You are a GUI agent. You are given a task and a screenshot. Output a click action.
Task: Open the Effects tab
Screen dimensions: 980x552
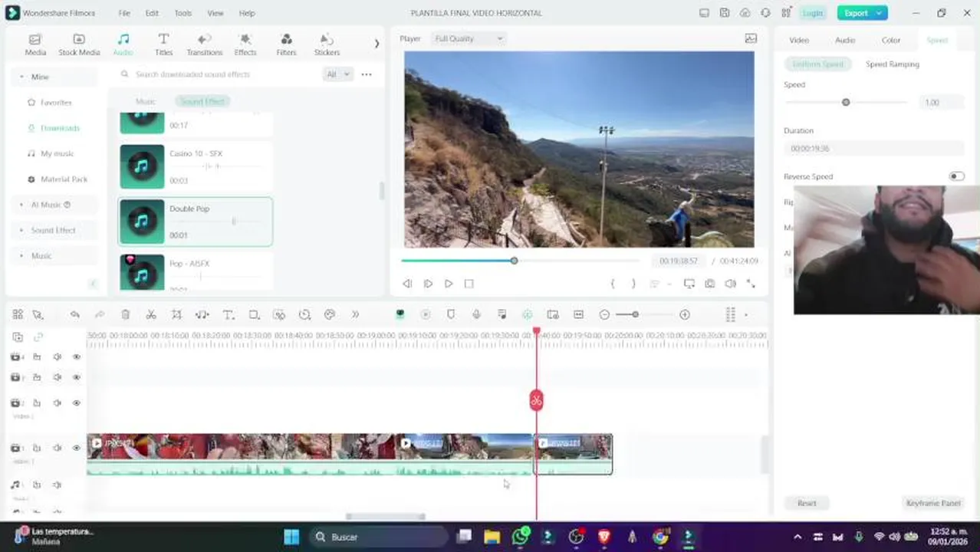click(x=245, y=44)
